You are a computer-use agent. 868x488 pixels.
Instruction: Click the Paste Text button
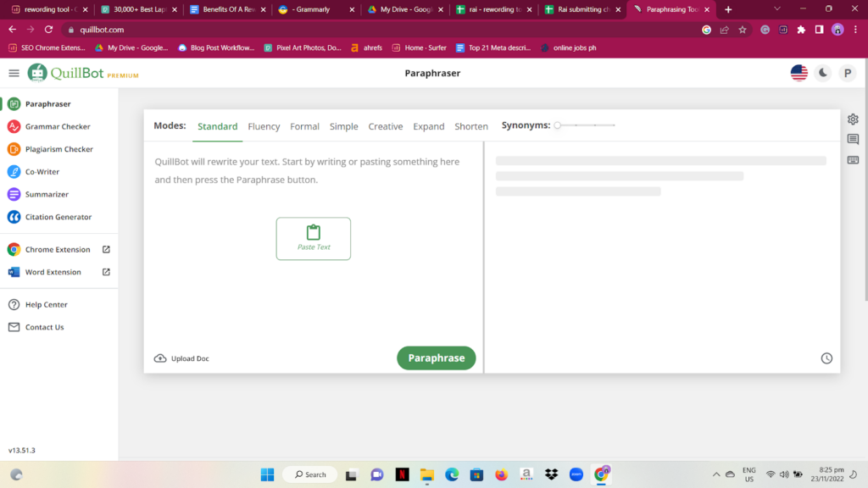tap(313, 238)
